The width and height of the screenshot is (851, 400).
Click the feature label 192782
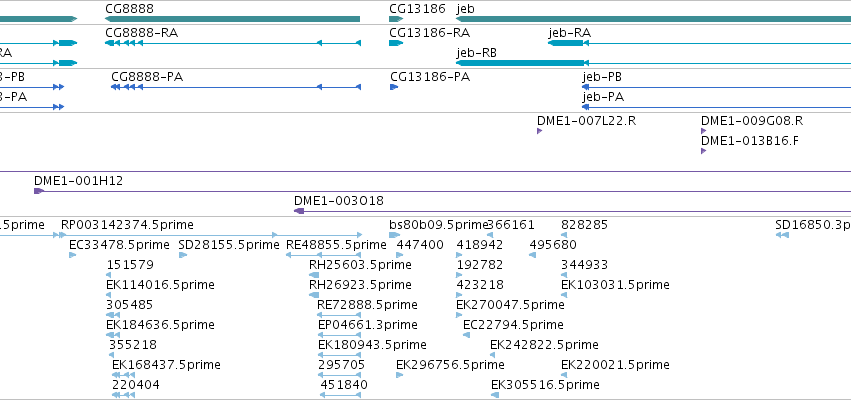480,265
